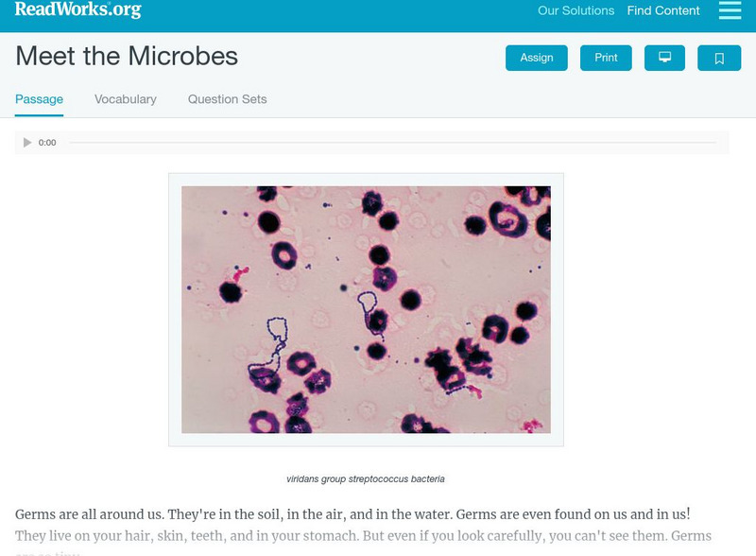Select the Passage tab
Viewport: 756px width, 556px height.
tap(39, 99)
